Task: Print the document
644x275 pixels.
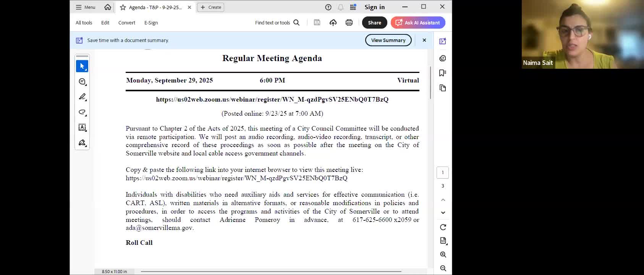Action: click(349, 23)
